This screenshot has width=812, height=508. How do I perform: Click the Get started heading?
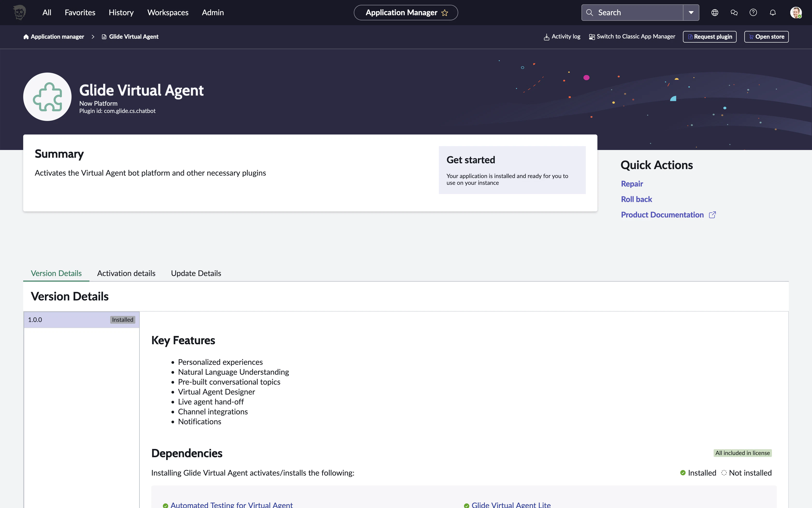pos(471,160)
